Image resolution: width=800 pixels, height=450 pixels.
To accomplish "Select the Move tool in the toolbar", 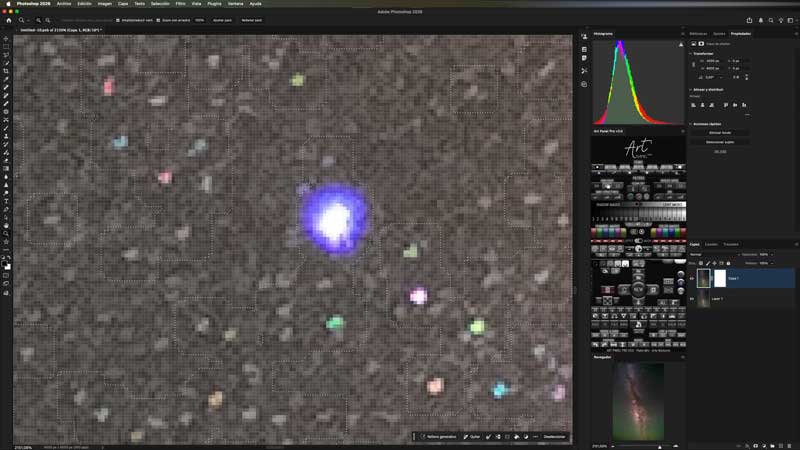I will point(6,39).
